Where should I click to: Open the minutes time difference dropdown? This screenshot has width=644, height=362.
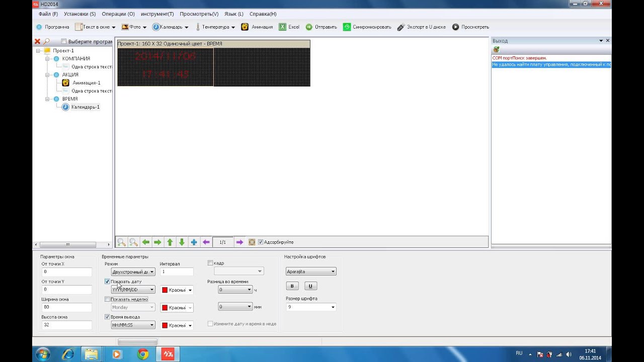235,307
